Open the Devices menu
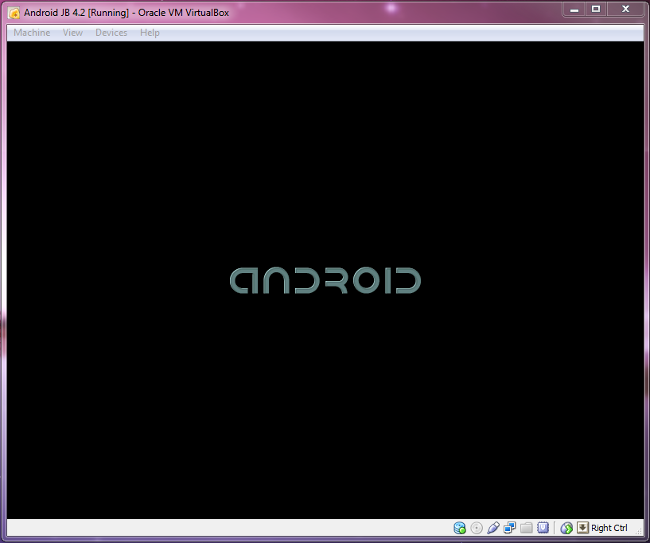Viewport: 650px width, 543px height. click(111, 33)
